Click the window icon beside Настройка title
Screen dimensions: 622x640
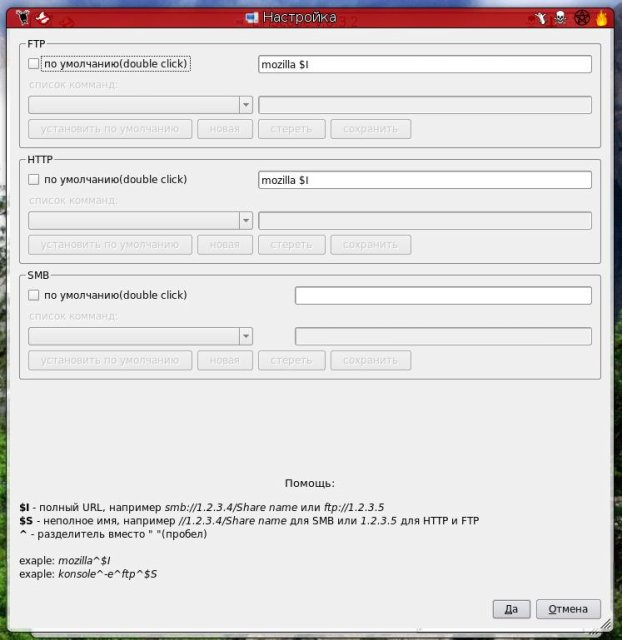coord(252,18)
